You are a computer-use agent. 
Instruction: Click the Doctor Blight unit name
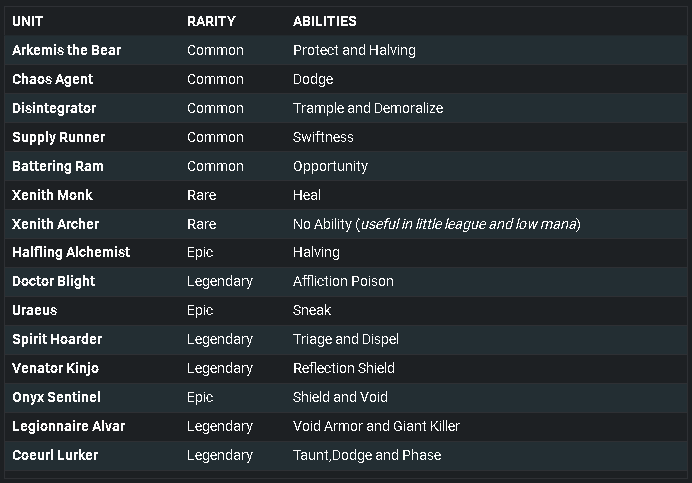54,282
